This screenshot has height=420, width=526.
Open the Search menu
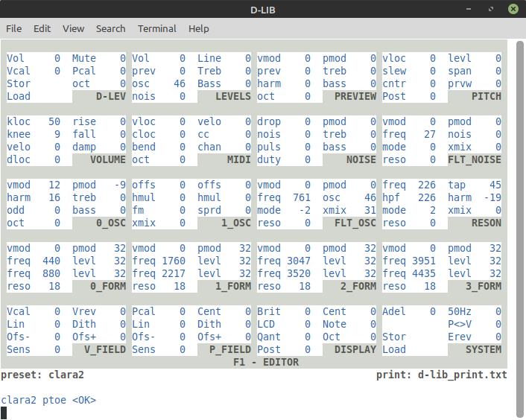[111, 29]
